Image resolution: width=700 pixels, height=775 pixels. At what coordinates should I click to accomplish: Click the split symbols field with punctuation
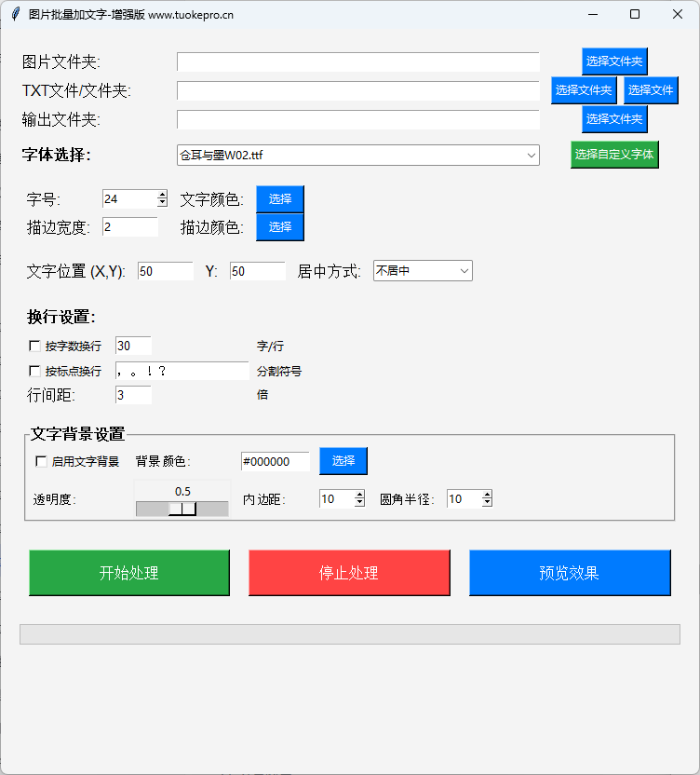coord(182,371)
